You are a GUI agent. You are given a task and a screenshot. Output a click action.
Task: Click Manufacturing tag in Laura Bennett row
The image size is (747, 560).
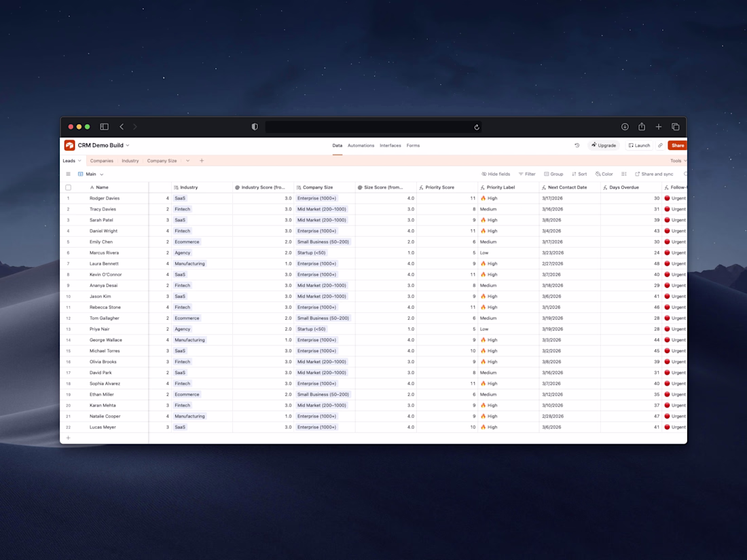coord(189,264)
